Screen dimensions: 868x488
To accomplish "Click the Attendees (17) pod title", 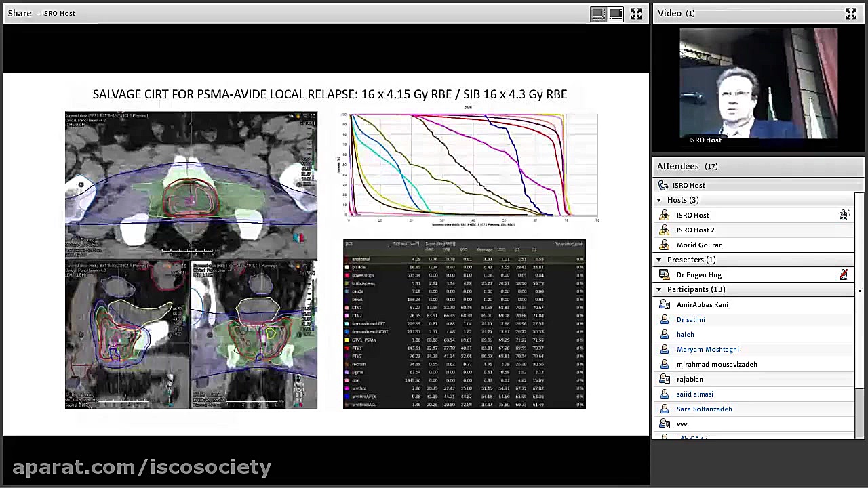I will coord(687,166).
